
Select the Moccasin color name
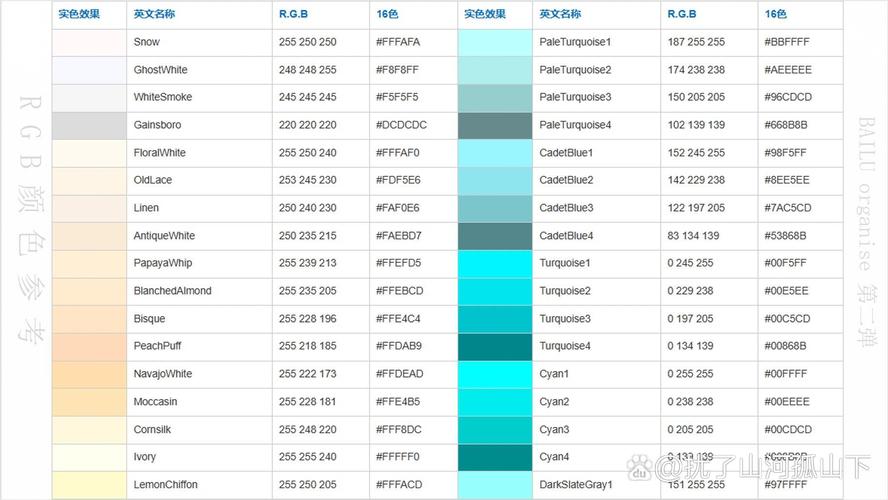pyautogui.click(x=155, y=402)
